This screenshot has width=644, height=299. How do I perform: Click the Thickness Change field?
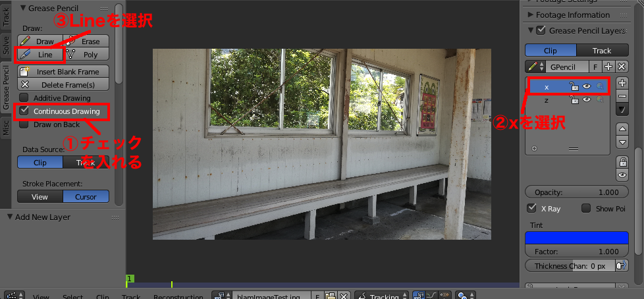pyautogui.click(x=570, y=265)
